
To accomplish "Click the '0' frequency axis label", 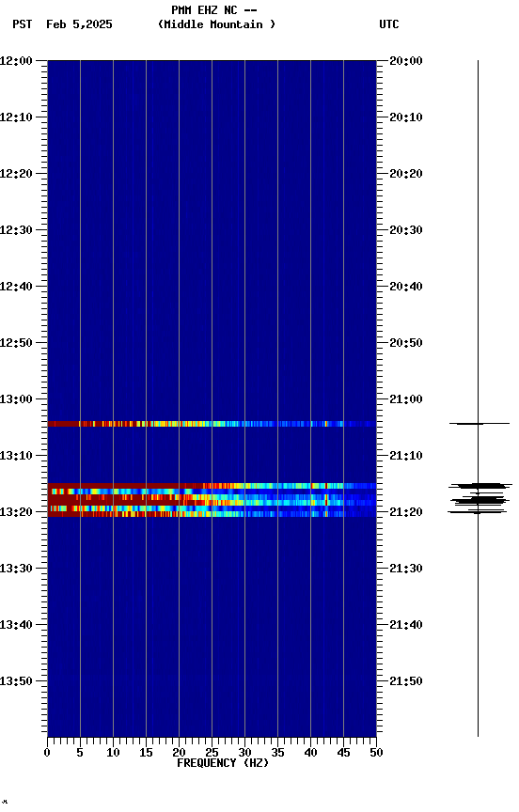I will (47, 753).
